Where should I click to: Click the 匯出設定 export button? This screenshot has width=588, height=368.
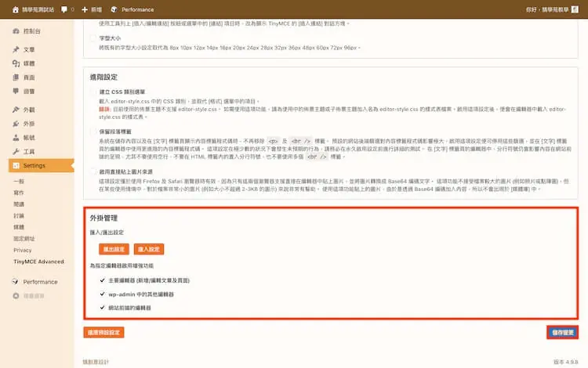pyautogui.click(x=114, y=249)
